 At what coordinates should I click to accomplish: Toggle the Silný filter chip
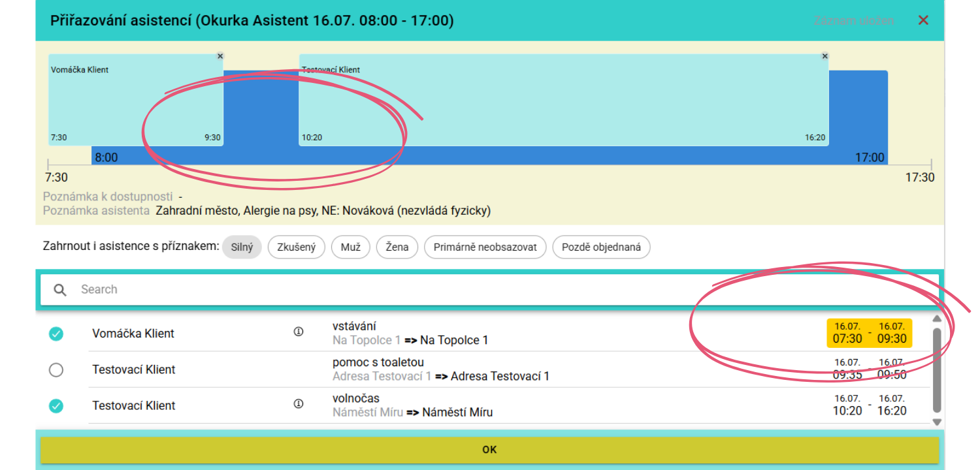242,247
